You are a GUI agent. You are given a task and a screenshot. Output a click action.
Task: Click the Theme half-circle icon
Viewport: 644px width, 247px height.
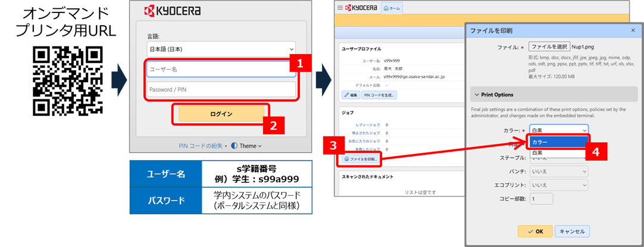pyautogui.click(x=234, y=145)
